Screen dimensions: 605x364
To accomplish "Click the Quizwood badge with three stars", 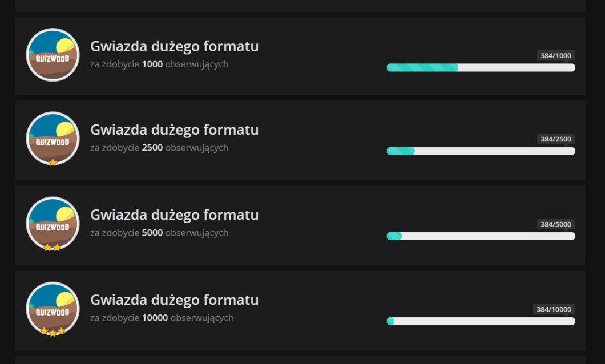I will (x=53, y=309).
